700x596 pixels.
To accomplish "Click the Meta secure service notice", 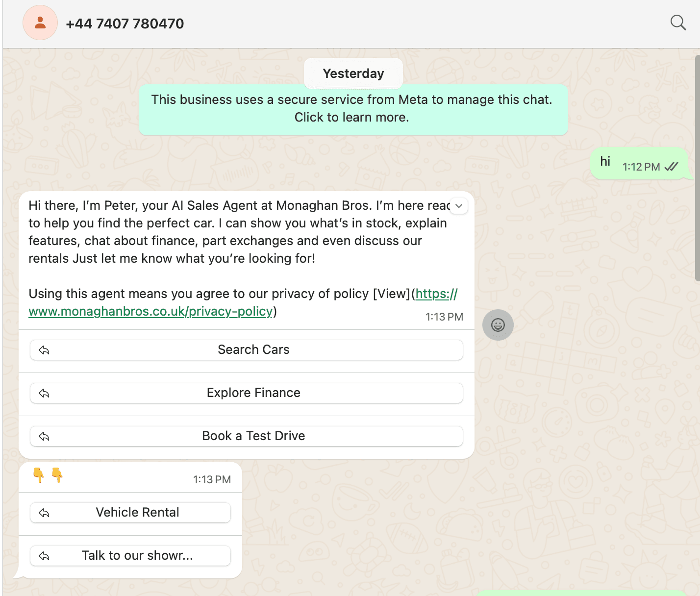I will click(353, 109).
